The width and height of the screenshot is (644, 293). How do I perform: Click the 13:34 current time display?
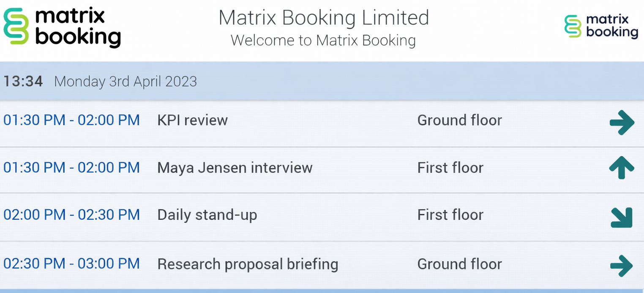pyautogui.click(x=23, y=81)
